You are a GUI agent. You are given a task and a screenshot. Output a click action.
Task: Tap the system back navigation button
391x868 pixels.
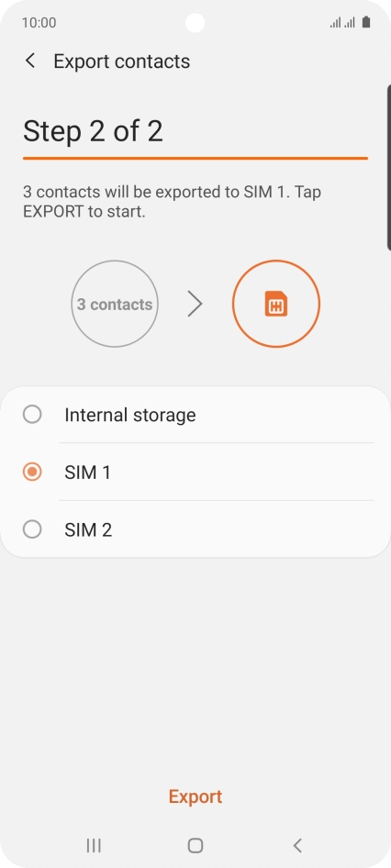[297, 845]
